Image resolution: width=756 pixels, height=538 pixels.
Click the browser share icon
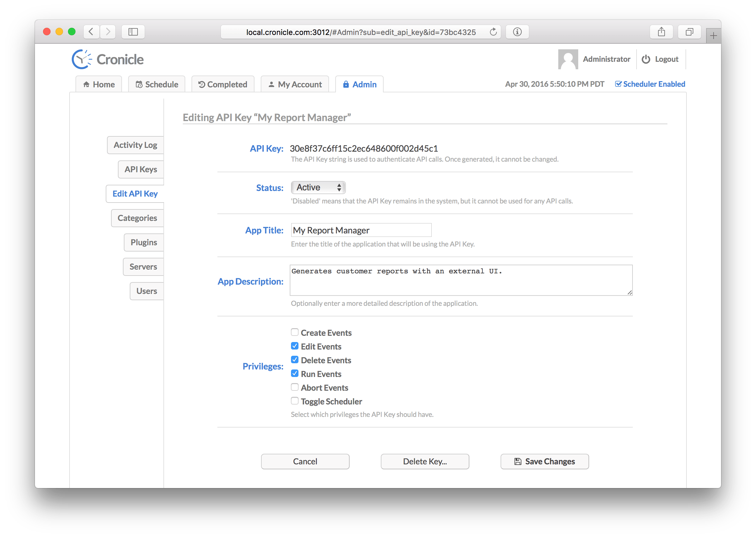tap(661, 32)
